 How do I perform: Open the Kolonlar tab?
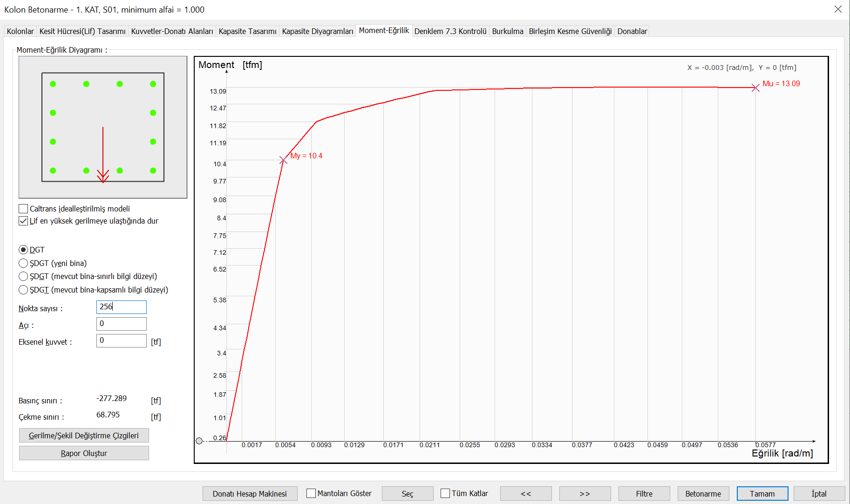pos(20,31)
